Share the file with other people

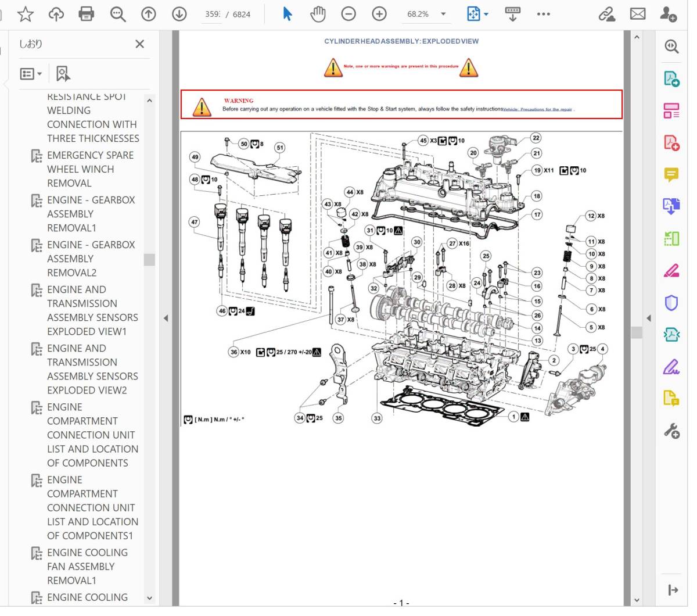[x=669, y=14]
